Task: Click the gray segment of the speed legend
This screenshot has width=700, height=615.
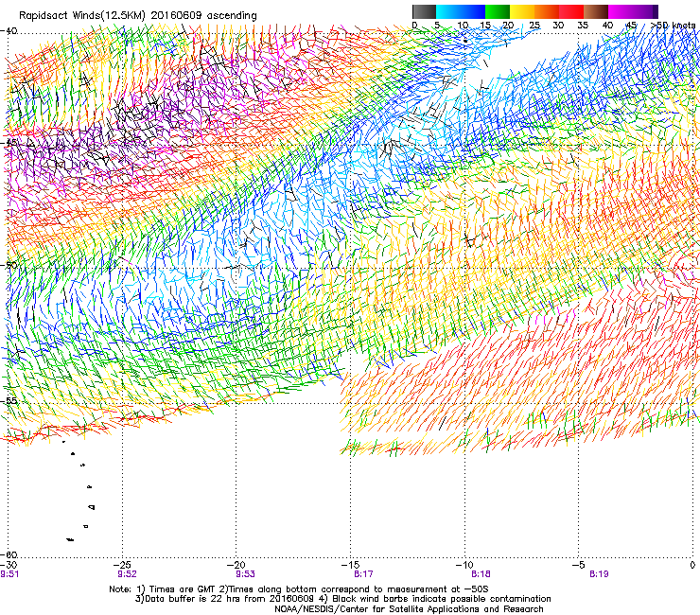Action: (424, 11)
